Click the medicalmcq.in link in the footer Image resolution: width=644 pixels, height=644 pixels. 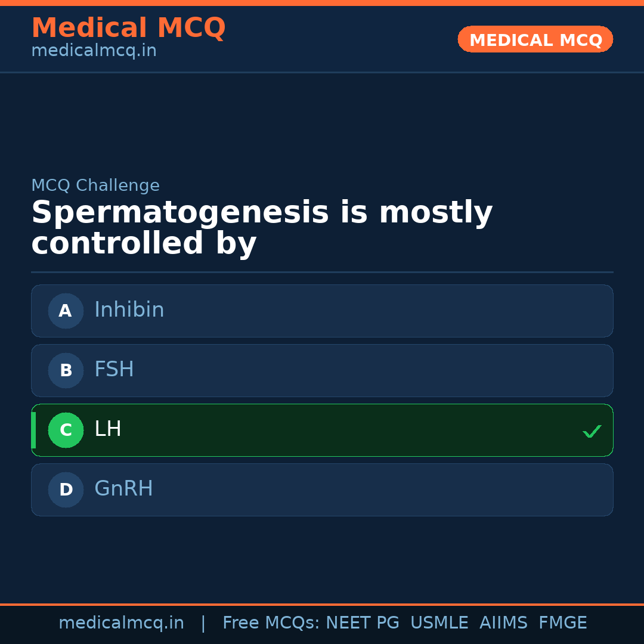click(x=121, y=623)
